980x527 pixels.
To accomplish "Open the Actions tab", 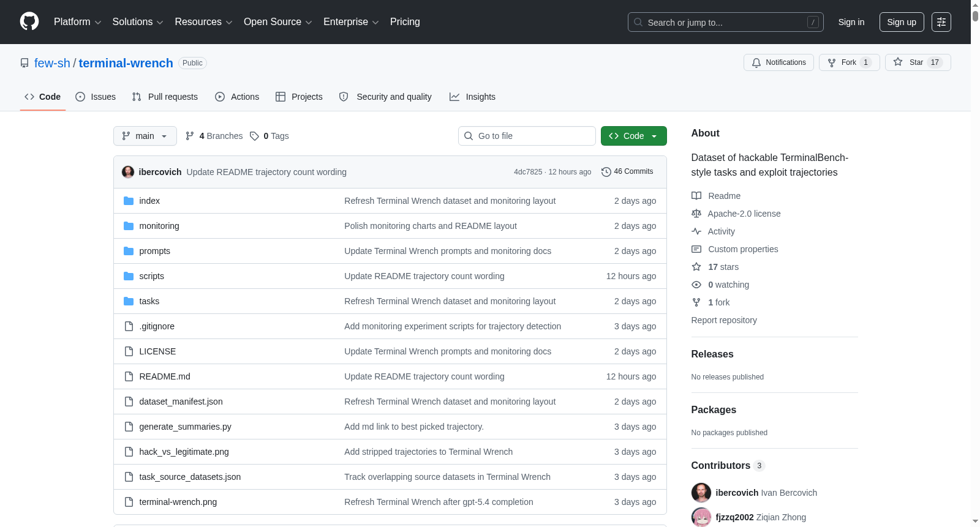I will [237, 97].
